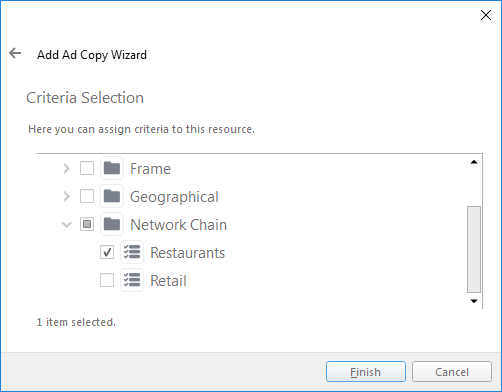The image size is (502, 392).
Task: Select the Network Chain label
Action: coord(179,225)
